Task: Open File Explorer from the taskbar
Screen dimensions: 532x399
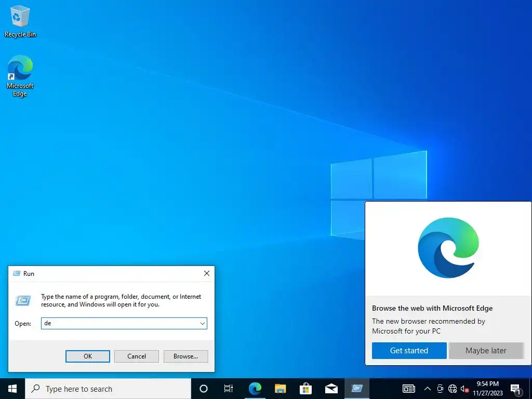Action: 280,389
